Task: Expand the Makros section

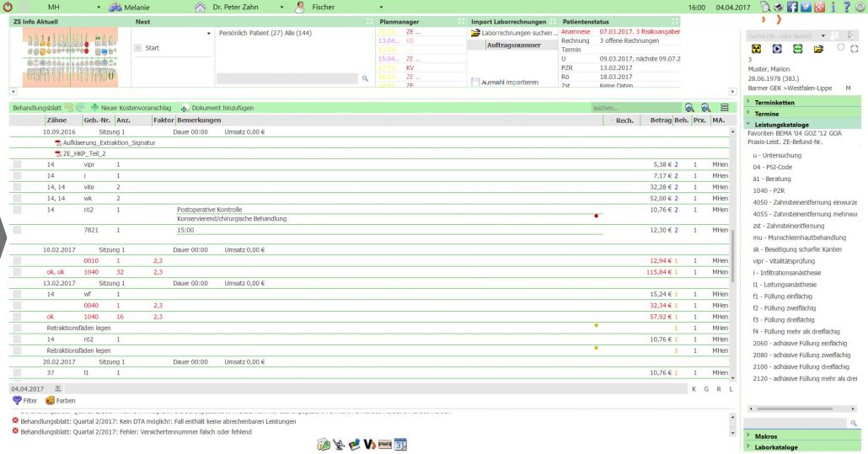Action: pyautogui.click(x=767, y=435)
